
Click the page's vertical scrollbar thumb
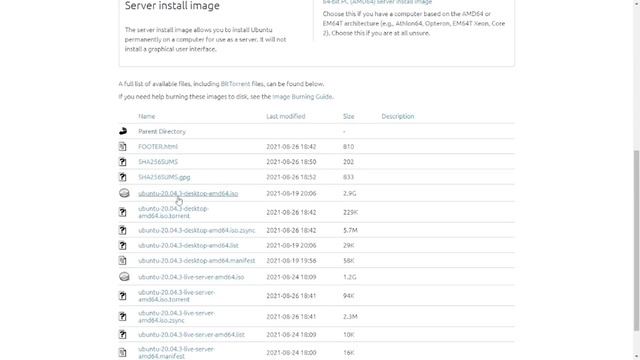tap(636, 240)
